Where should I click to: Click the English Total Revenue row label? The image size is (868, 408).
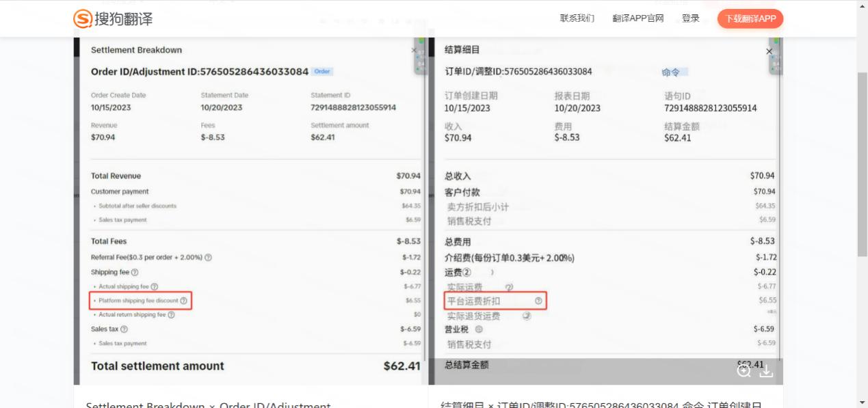point(116,176)
